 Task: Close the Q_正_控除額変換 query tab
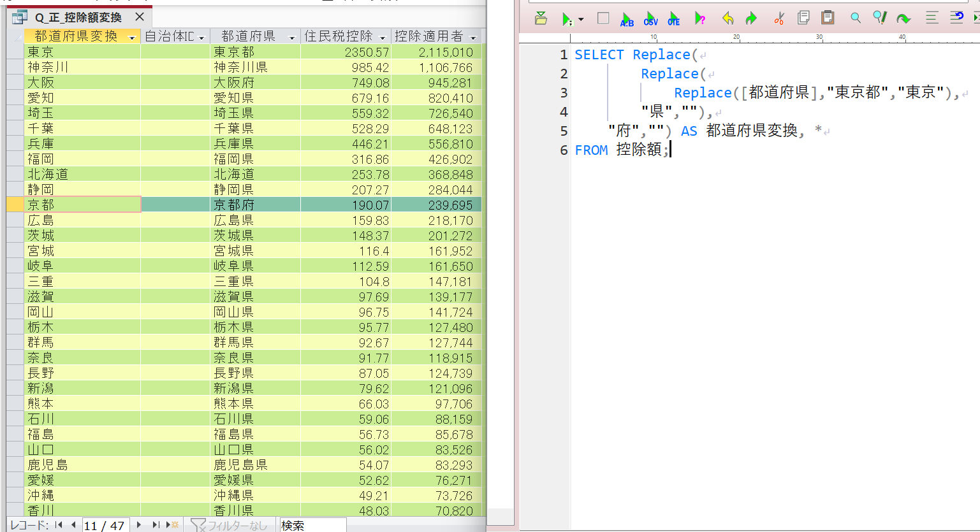[140, 17]
